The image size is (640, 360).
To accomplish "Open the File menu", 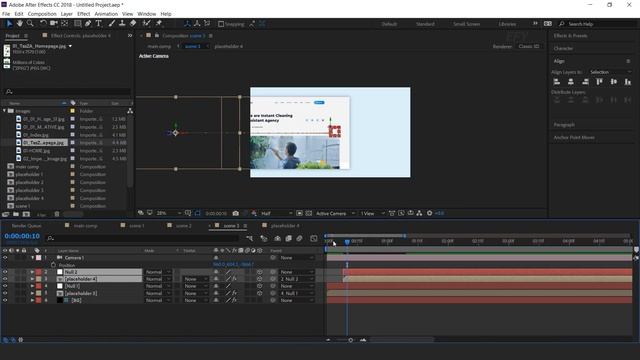I will (x=6, y=14).
